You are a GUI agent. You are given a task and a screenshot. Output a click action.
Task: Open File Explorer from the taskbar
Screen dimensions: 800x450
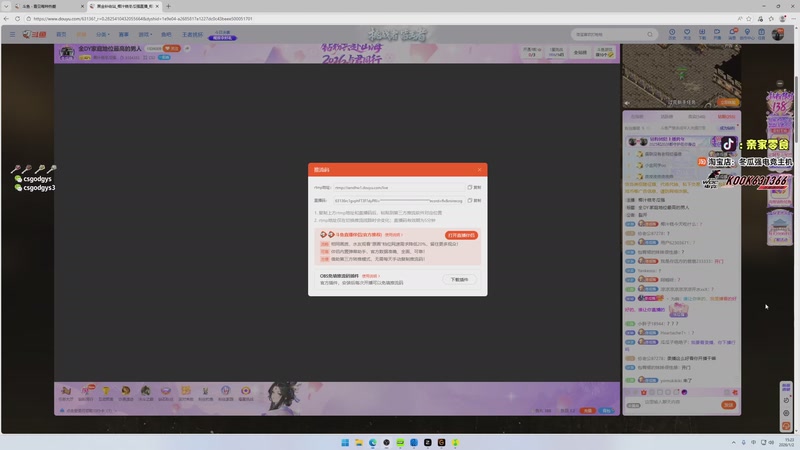tap(359, 442)
